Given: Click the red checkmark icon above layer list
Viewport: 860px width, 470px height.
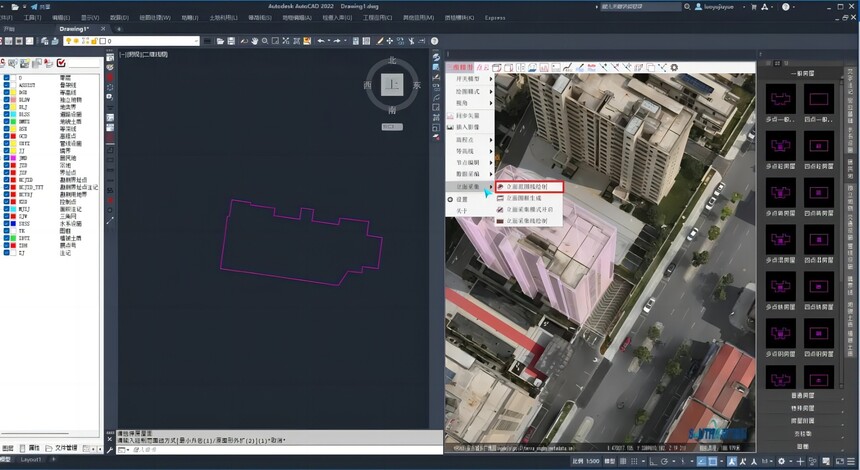Looking at the screenshot, I should click(x=61, y=64).
